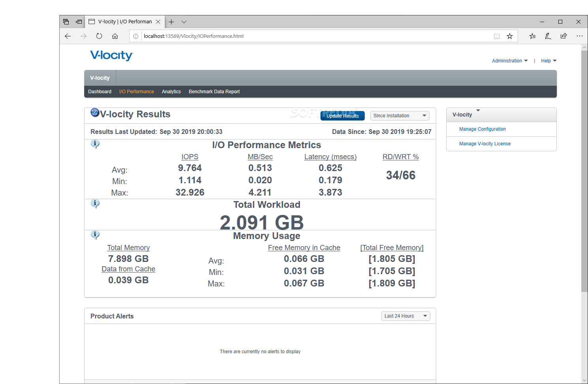Click the V-locity logo
The height and width of the screenshot is (384, 588).
pos(111,55)
